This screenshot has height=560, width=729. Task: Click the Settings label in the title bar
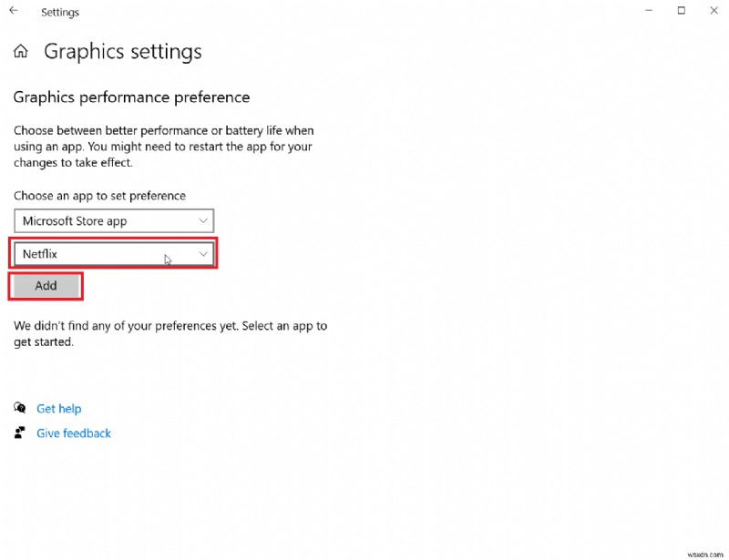pyautogui.click(x=60, y=12)
